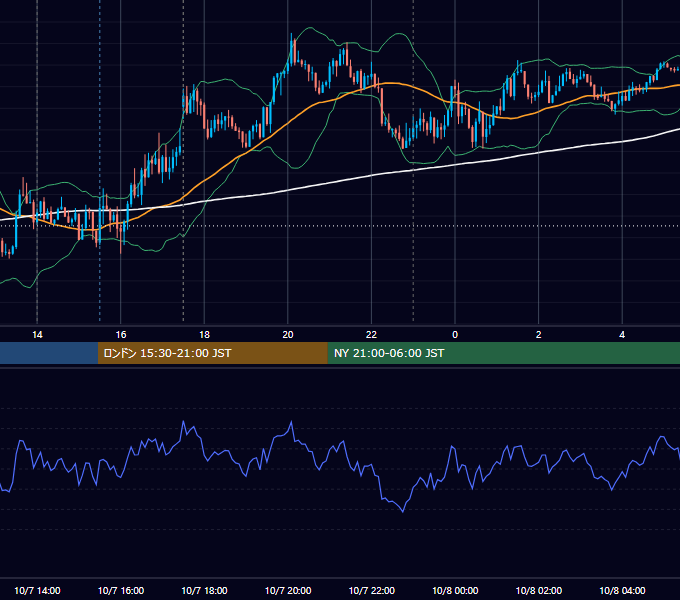Viewport: 680px width, 600px height.
Task: Click hour label 18 on chart axis
Action: click(x=204, y=335)
